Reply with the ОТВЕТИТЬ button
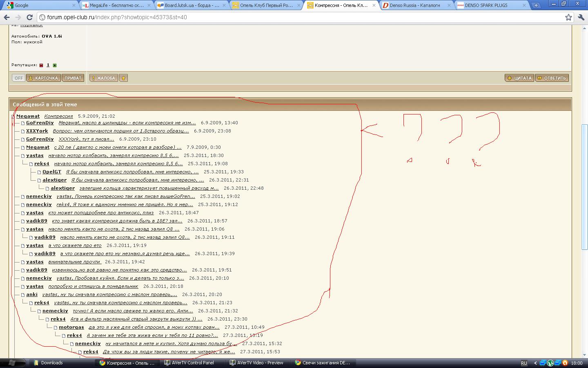Image resolution: width=588 pixels, height=368 pixels. tap(552, 78)
